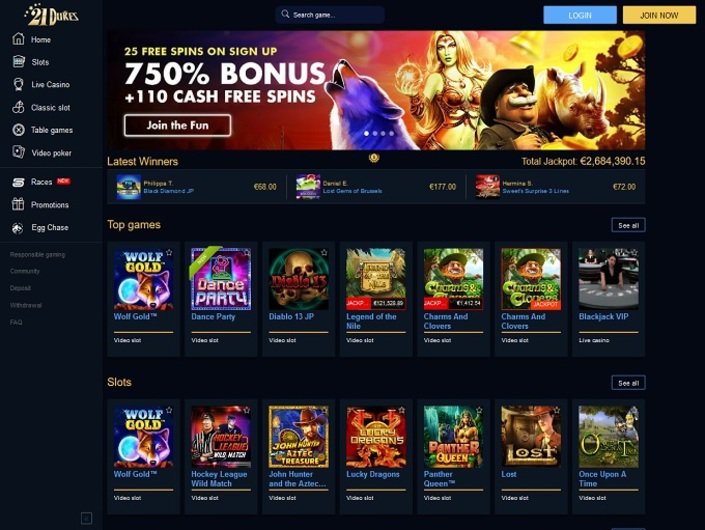Open the Races menu item
The height and width of the screenshot is (530, 705).
(41, 182)
